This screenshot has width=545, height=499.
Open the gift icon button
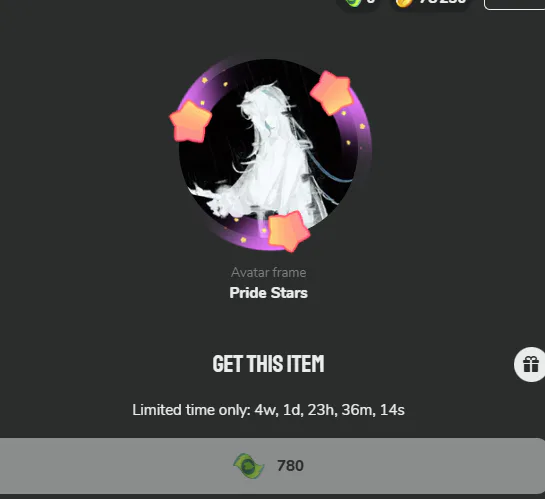tap(530, 365)
